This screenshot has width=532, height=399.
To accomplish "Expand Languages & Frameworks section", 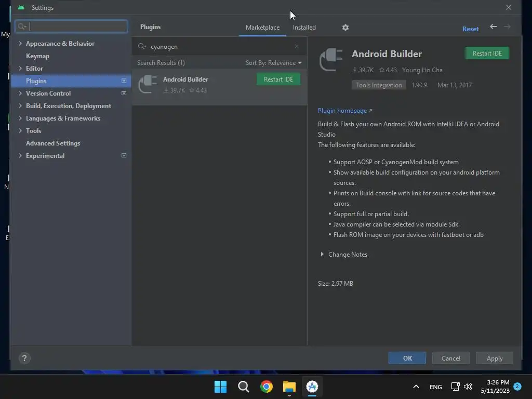I will (x=20, y=118).
